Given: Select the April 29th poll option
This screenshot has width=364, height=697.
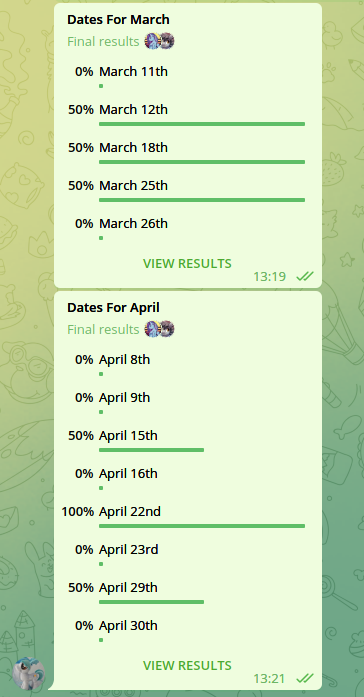Looking at the screenshot, I should (187, 593).
